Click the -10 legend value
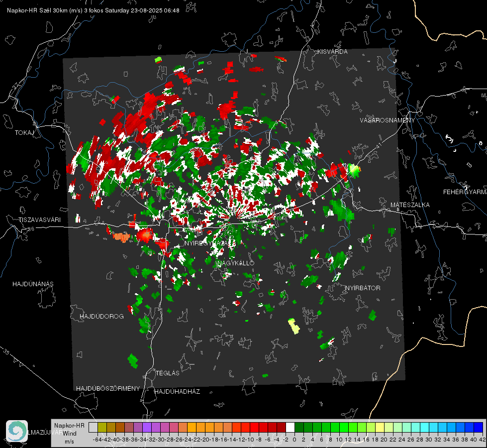 [x=249, y=440]
